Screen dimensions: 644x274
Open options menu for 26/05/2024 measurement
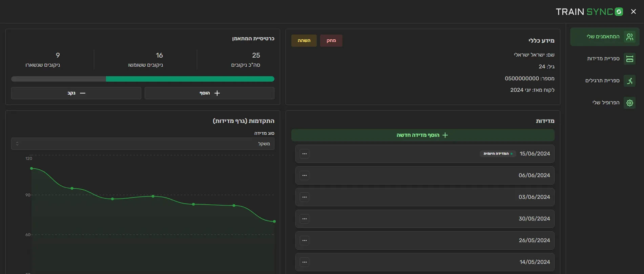[305, 240]
